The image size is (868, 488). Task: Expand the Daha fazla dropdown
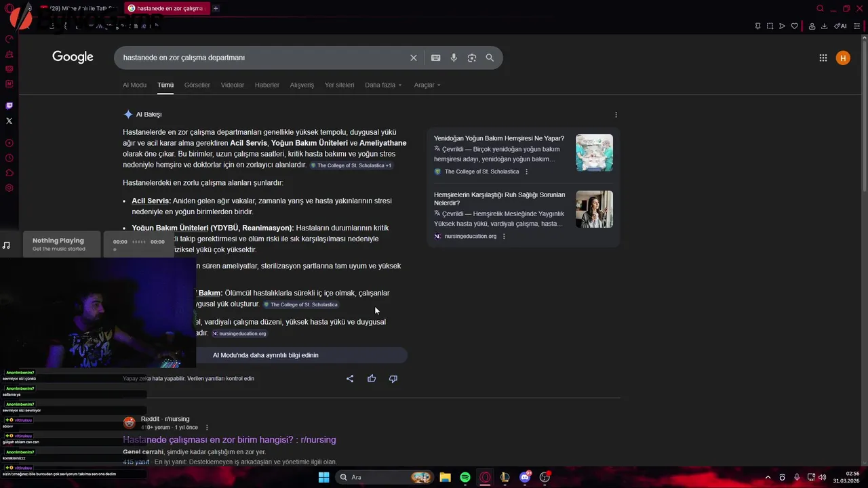(383, 85)
